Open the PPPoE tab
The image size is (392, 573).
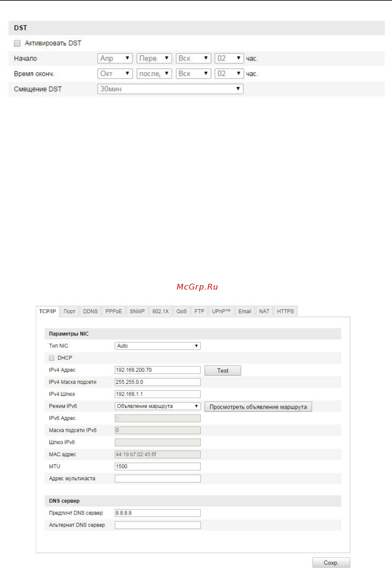tap(114, 311)
